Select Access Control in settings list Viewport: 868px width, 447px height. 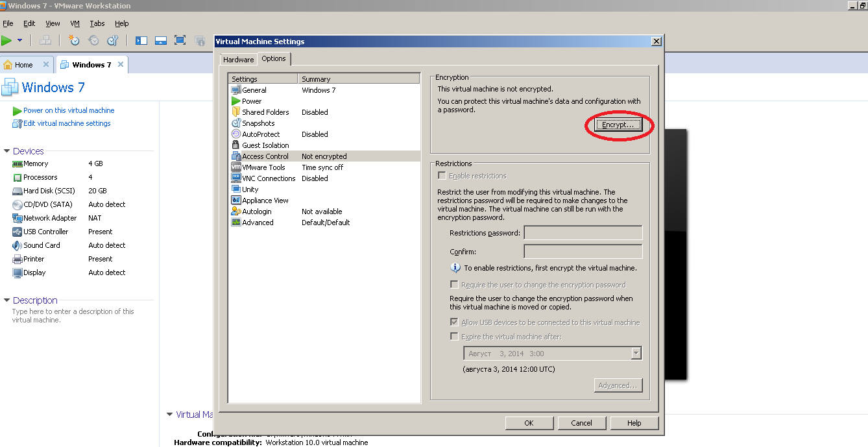[325, 156]
